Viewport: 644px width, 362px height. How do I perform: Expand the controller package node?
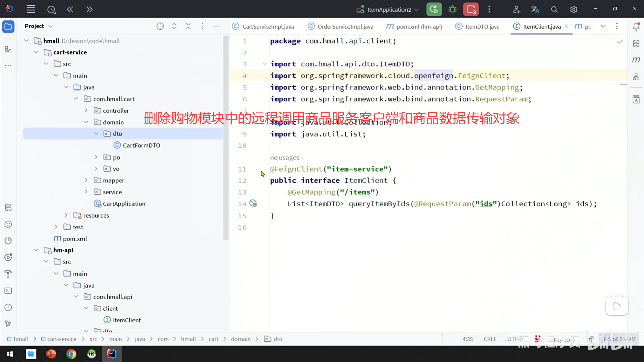pyautogui.click(x=86, y=110)
